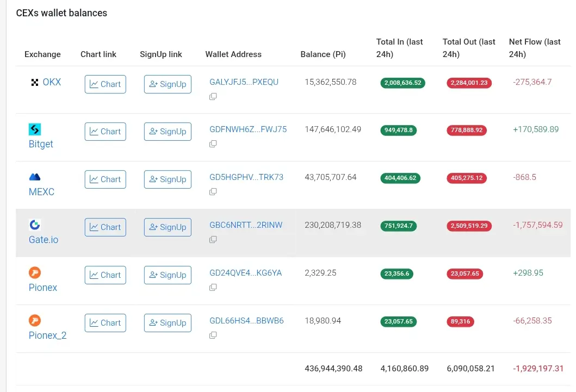Image resolution: width=576 pixels, height=392 pixels.
Task: Visit the OKX exchange link
Action: coord(52,82)
